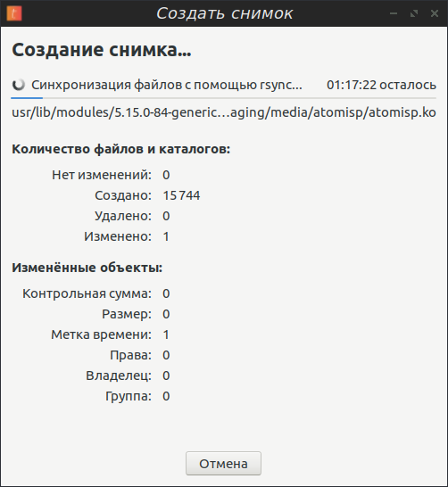This screenshot has width=448, height=487.
Task: Click the Метка времени value
Action: (x=166, y=334)
